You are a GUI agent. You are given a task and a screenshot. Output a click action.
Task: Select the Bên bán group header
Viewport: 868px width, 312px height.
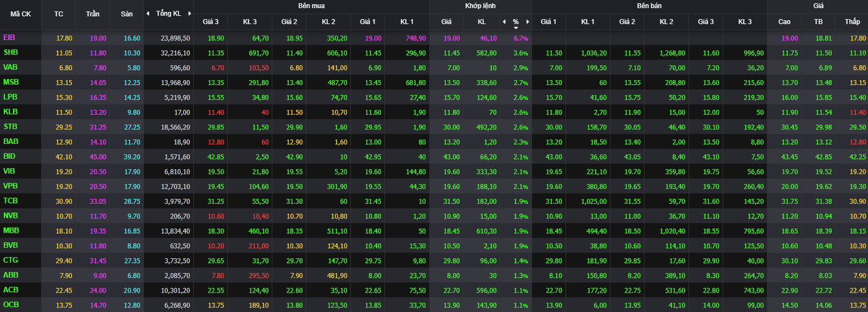649,6
